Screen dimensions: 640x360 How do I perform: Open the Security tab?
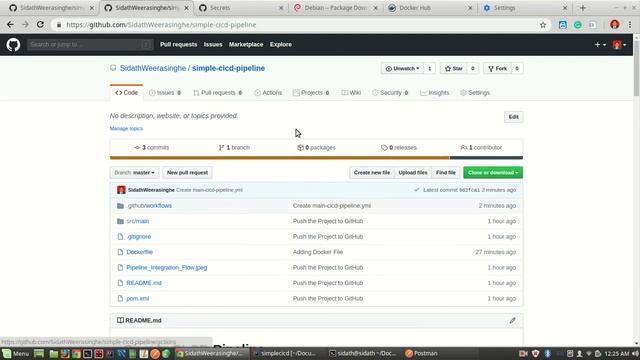pyautogui.click(x=390, y=93)
